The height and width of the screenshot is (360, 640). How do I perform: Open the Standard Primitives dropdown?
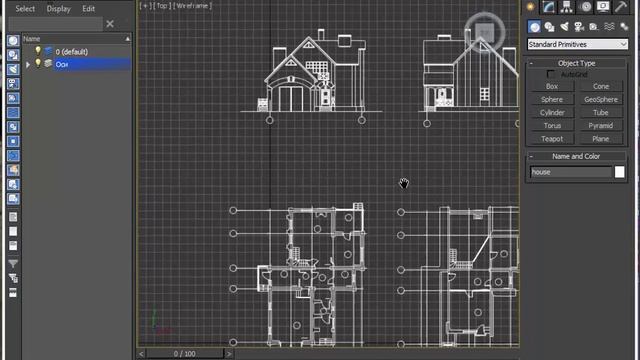(578, 44)
